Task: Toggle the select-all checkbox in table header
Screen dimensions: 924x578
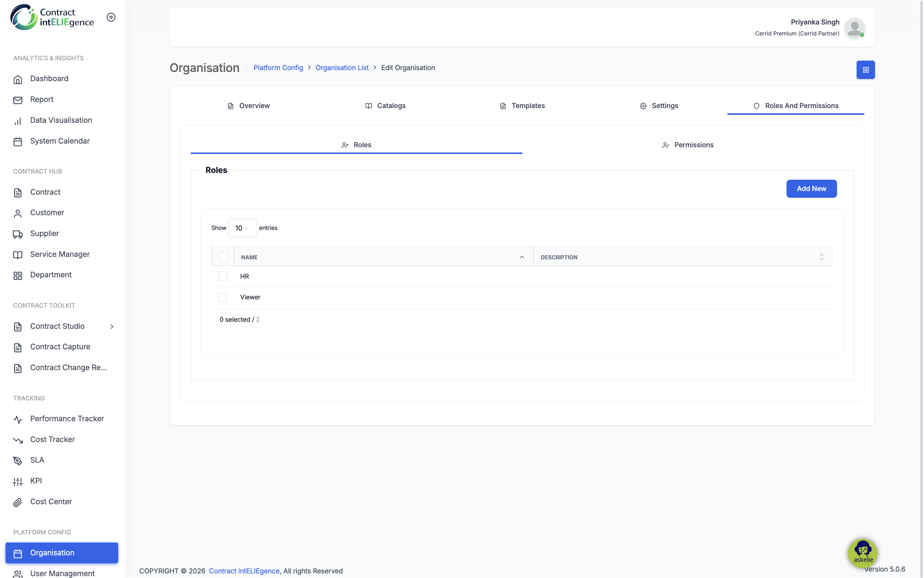Action: (223, 257)
